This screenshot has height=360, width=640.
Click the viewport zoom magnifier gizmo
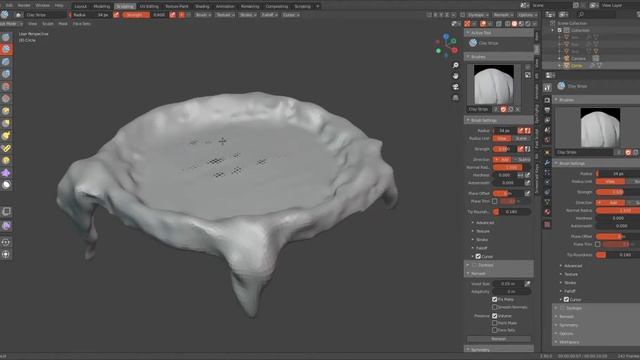456,65
